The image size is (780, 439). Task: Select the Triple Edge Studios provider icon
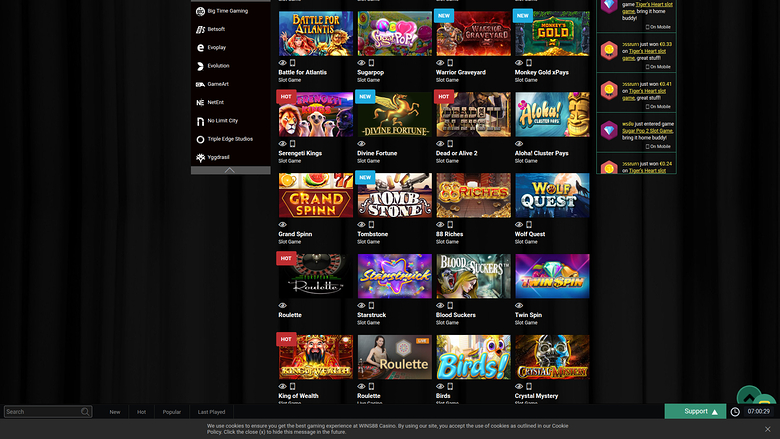click(200, 139)
